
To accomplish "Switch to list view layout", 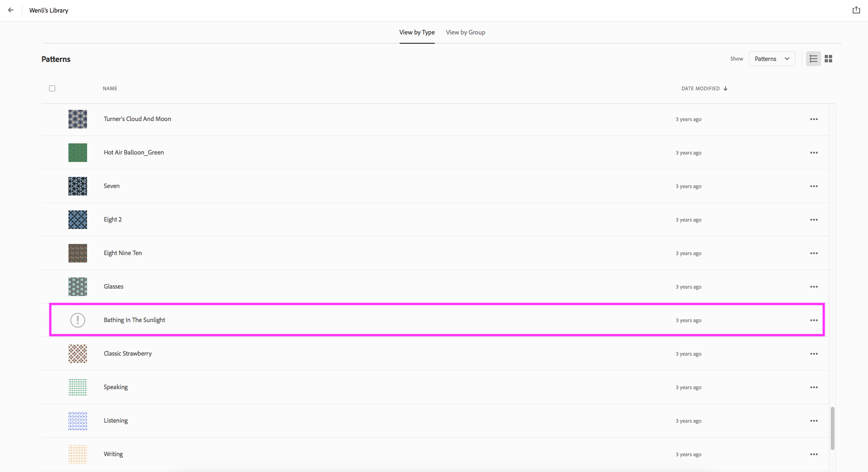I will tap(814, 59).
